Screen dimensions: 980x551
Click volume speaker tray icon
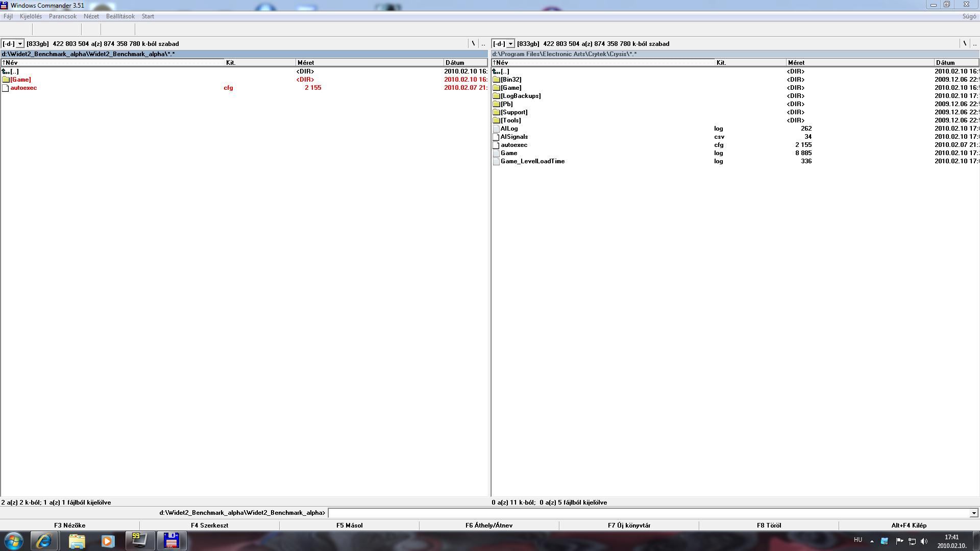coord(924,541)
